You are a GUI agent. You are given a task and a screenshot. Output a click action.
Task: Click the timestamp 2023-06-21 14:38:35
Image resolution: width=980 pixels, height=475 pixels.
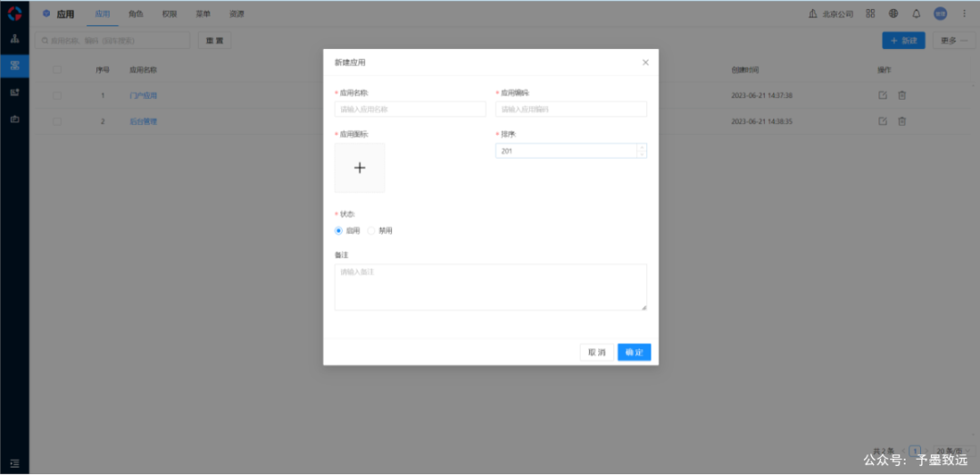click(x=762, y=121)
